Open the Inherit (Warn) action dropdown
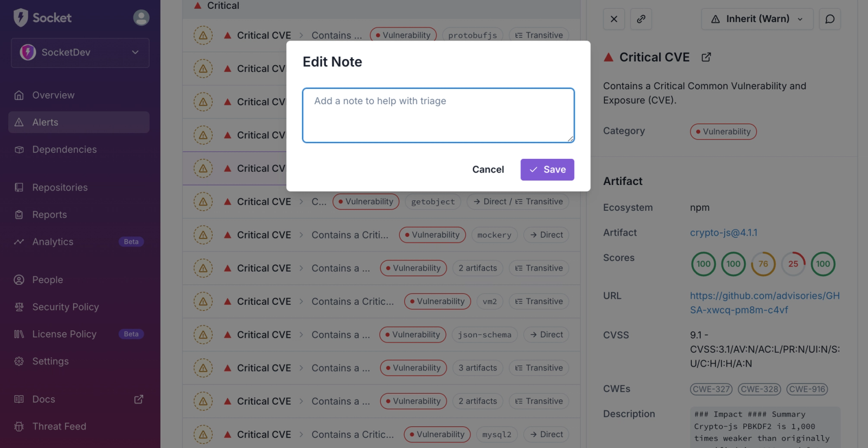 [x=757, y=19]
